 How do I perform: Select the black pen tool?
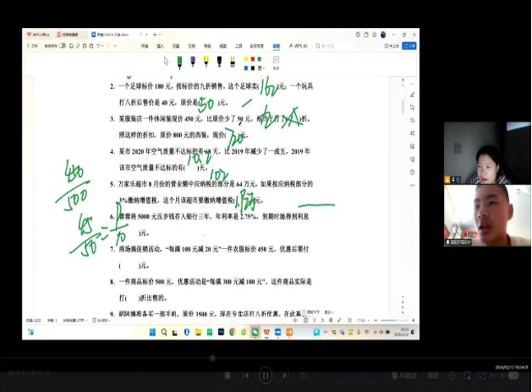219,61
